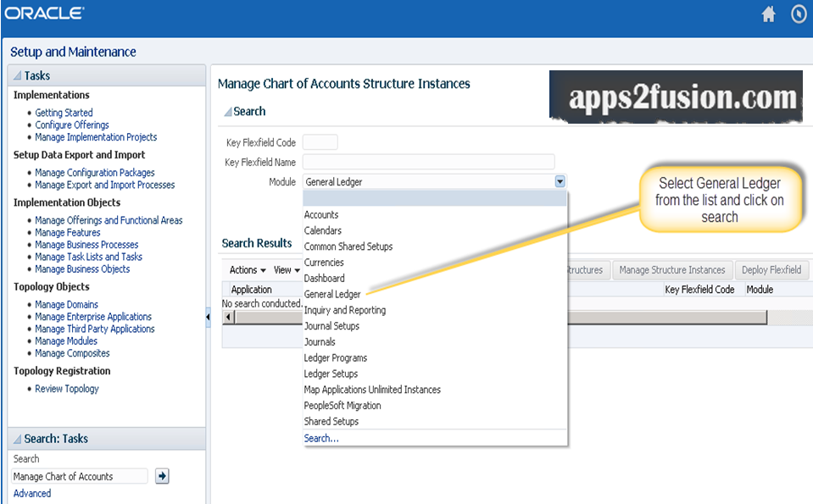Select General Ledger in the dropdown list

coord(331,294)
